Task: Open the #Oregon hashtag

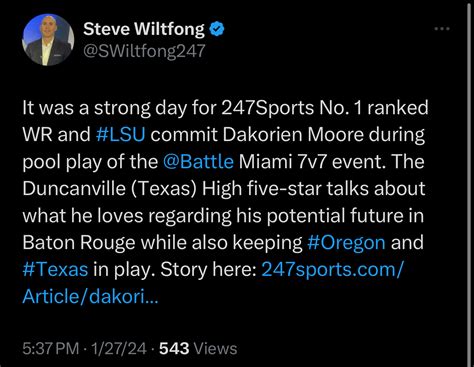Action: pos(346,242)
